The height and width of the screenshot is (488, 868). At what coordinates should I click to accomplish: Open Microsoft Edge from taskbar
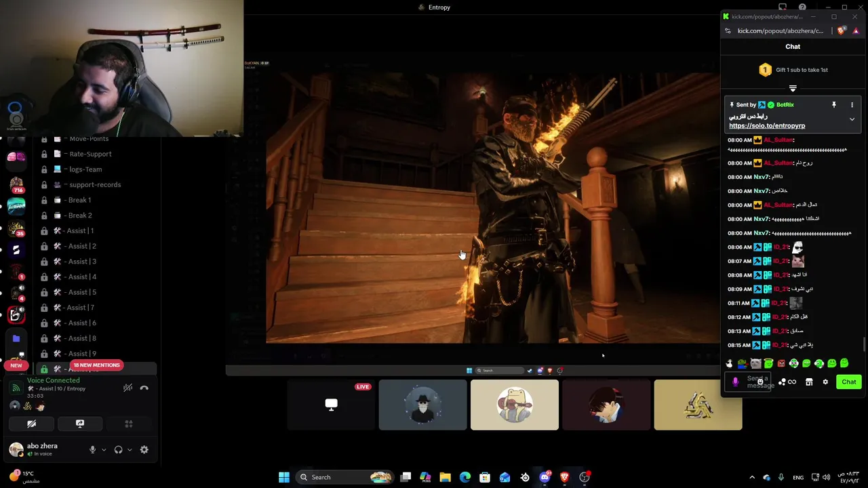(x=465, y=477)
